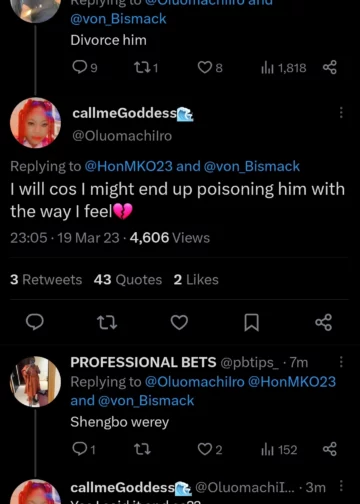Bookmark the callmeGoddess tweet

[251, 322]
